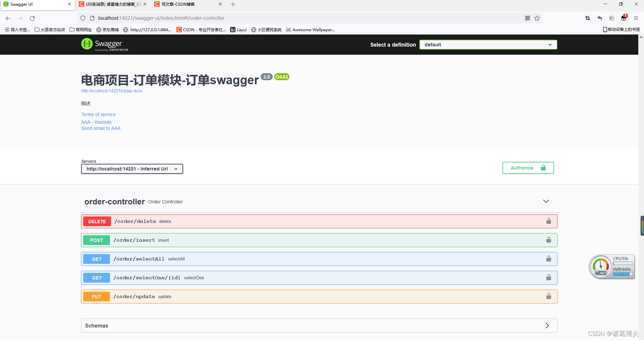Click the page vertical scrollbar

pyautogui.click(x=641, y=188)
